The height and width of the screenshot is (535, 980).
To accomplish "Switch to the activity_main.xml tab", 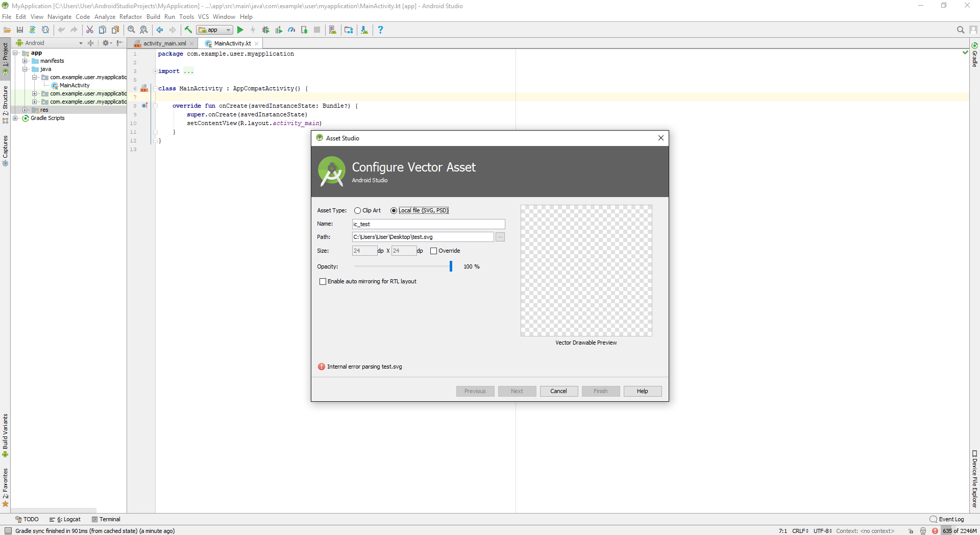I will tap(164, 43).
